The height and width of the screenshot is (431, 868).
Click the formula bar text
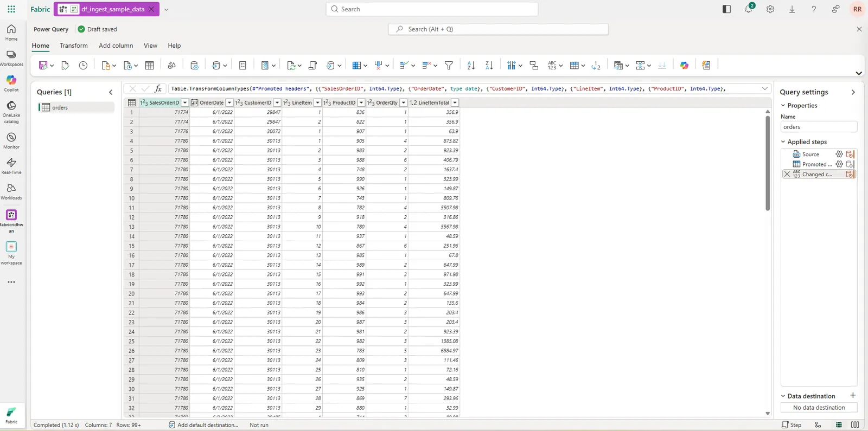tap(448, 88)
